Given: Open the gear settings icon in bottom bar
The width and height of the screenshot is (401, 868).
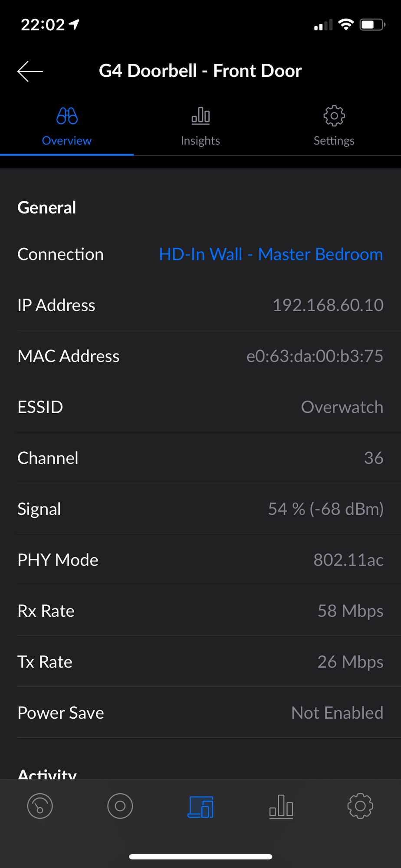Looking at the screenshot, I should [360, 806].
